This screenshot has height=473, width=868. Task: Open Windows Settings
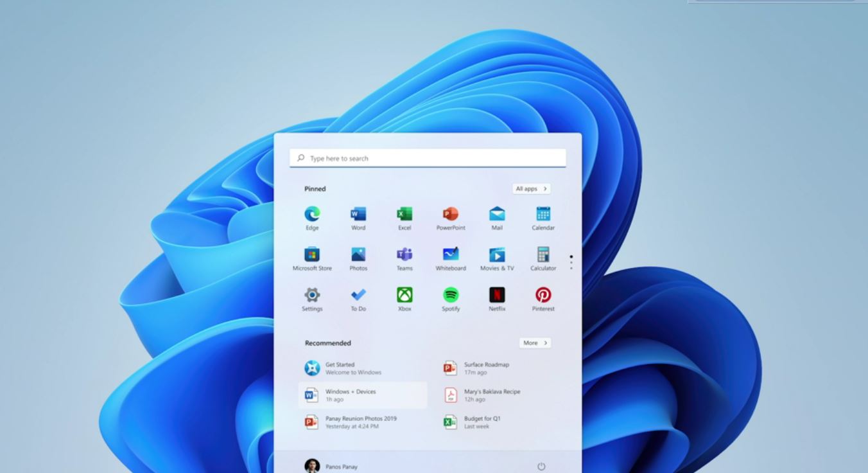[x=311, y=294]
